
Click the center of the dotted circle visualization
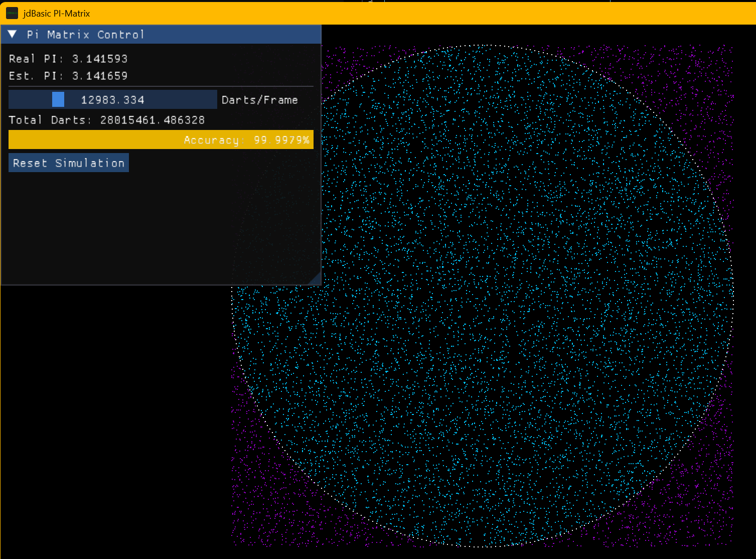coord(484,294)
